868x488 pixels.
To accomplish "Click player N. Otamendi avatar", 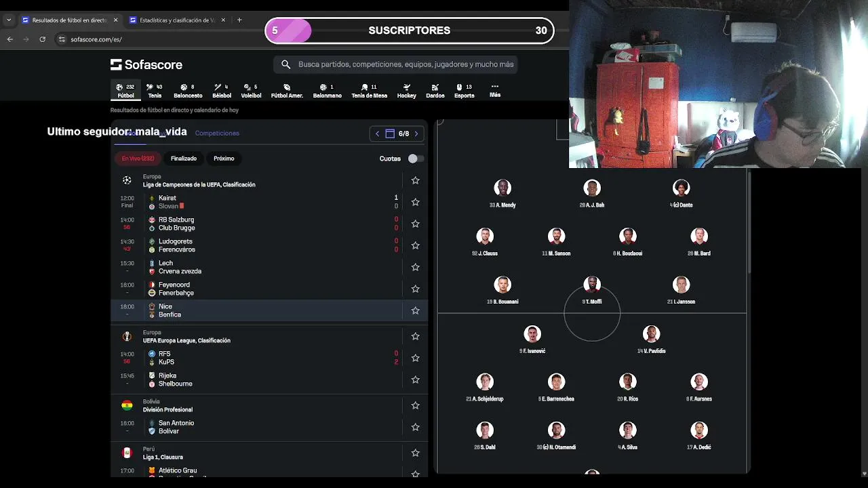I will tap(557, 430).
